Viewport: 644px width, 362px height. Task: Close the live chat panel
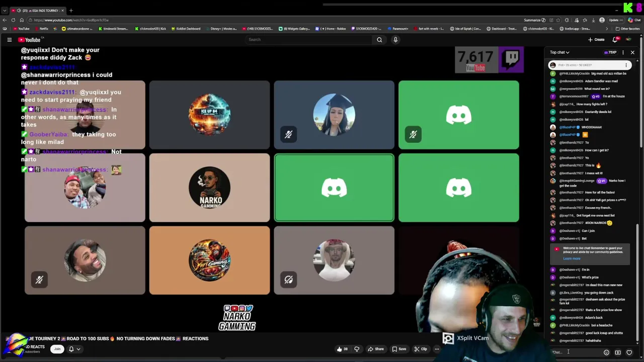tap(632, 52)
